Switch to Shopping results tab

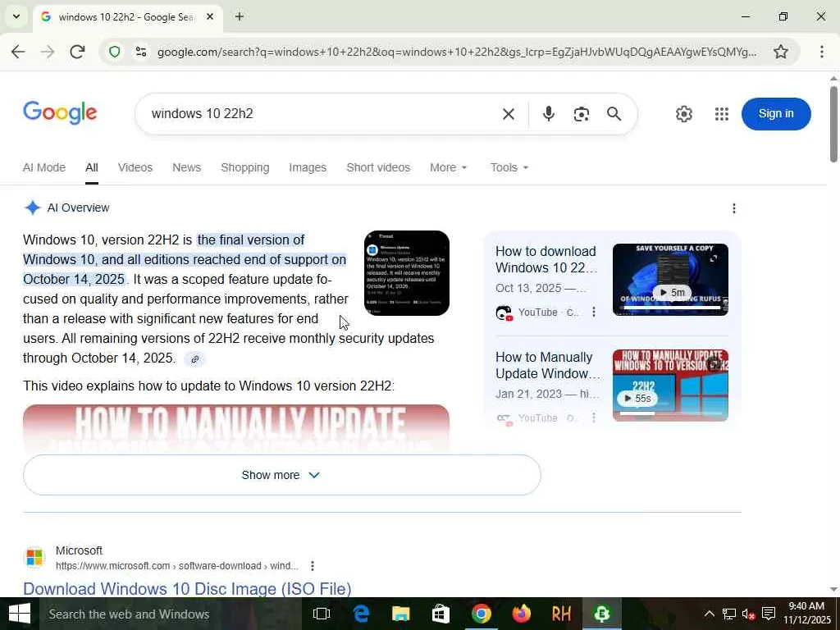click(244, 167)
